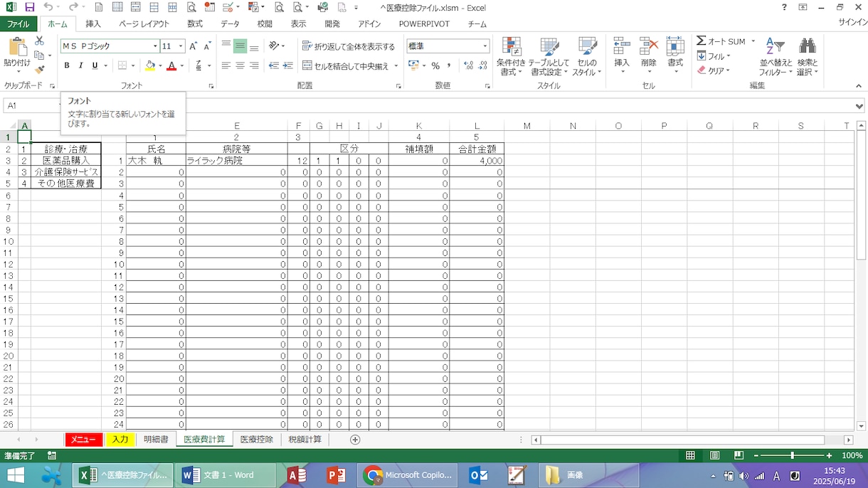Increase the font size

point(193,46)
